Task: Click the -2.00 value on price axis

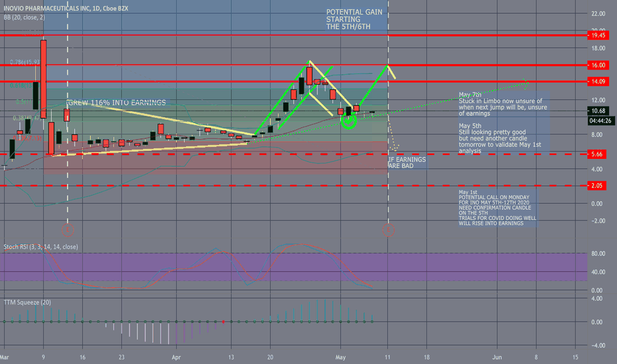Action: (598, 221)
